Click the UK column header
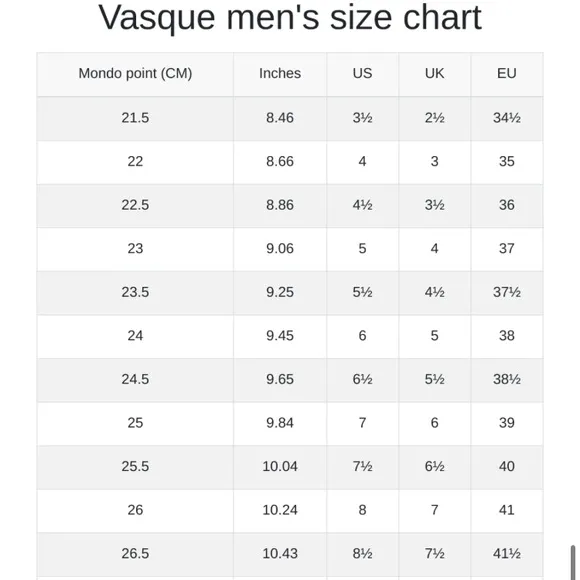Screen dimensions: 580x580 (x=434, y=74)
